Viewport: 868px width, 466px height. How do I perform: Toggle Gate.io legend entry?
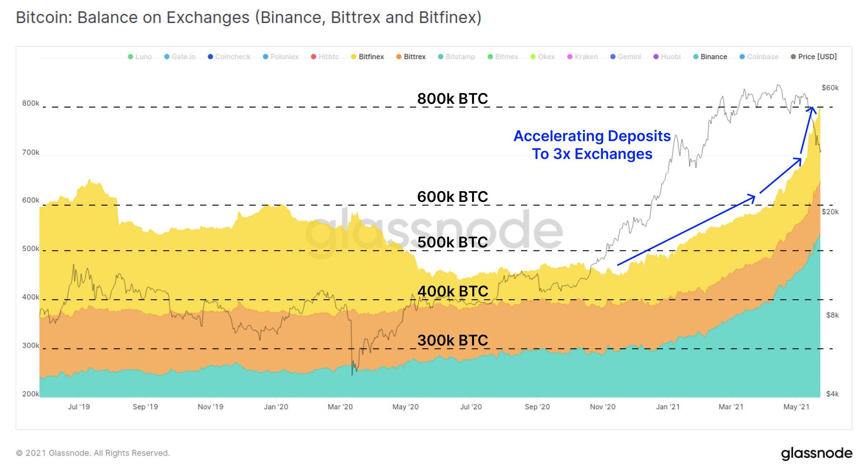coord(183,57)
